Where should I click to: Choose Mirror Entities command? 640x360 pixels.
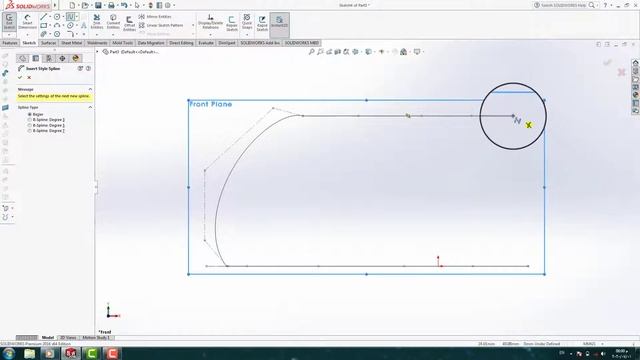point(155,17)
